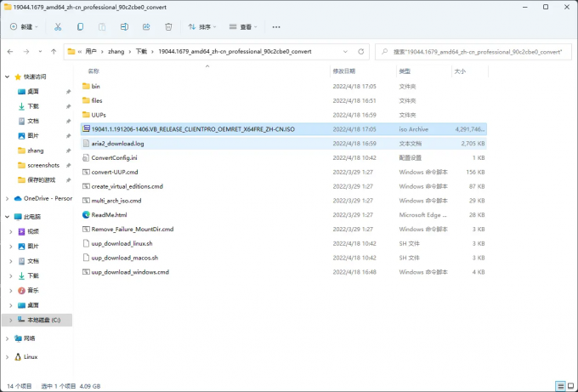This screenshot has width=578, height=392.
Task: Select the ISO file icon for 19041.1.191206-1406
Action: pos(86,129)
